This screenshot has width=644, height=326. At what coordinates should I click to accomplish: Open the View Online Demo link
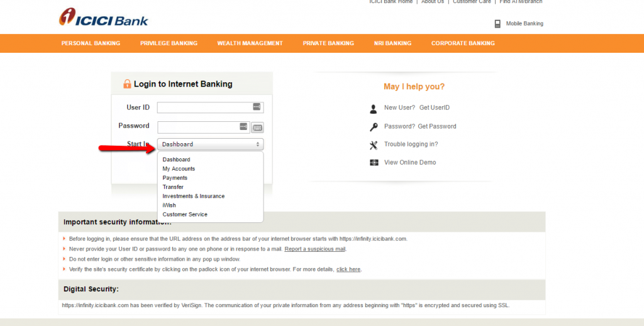click(x=410, y=163)
